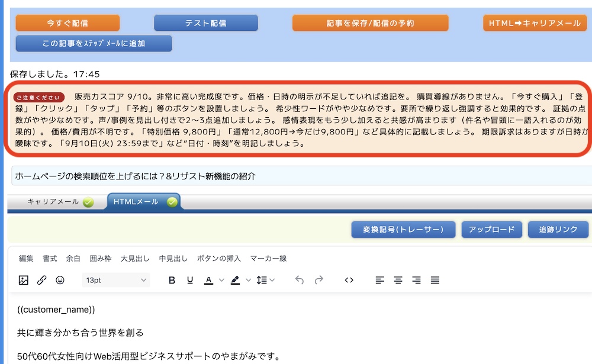Click the insert link icon
Image resolution: width=592 pixels, height=364 pixels.
41,281
